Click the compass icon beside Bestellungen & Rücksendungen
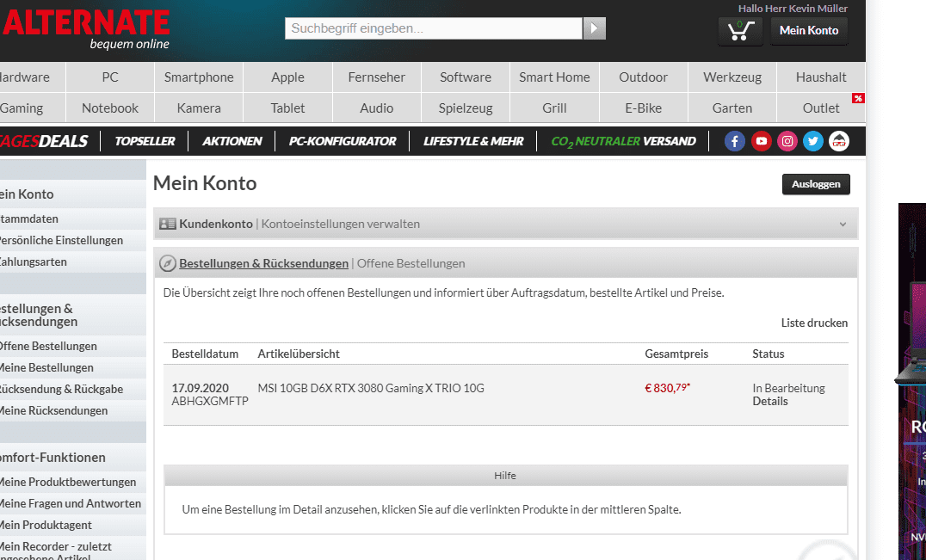 [168, 263]
